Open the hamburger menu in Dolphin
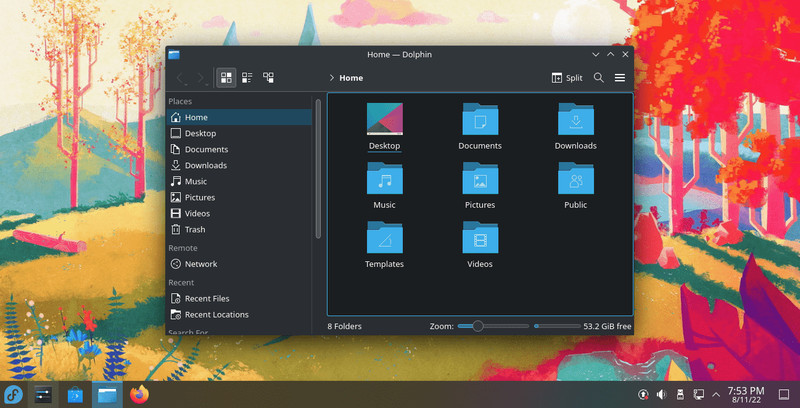Image resolution: width=800 pixels, height=408 pixels. coord(620,78)
